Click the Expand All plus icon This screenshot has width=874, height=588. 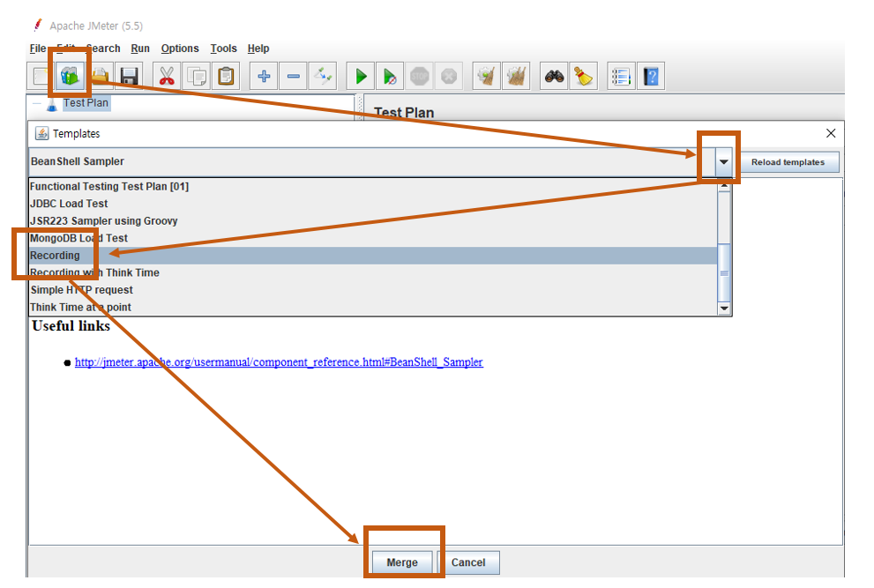pyautogui.click(x=264, y=76)
